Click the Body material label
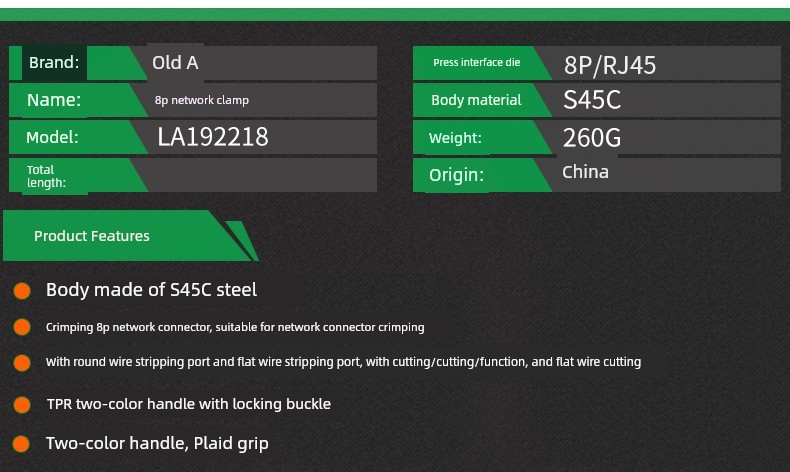This screenshot has width=790, height=472. (x=476, y=100)
